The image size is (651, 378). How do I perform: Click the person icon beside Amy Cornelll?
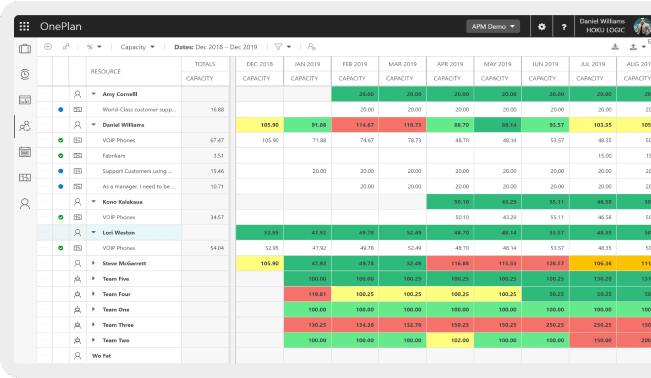pos(78,94)
